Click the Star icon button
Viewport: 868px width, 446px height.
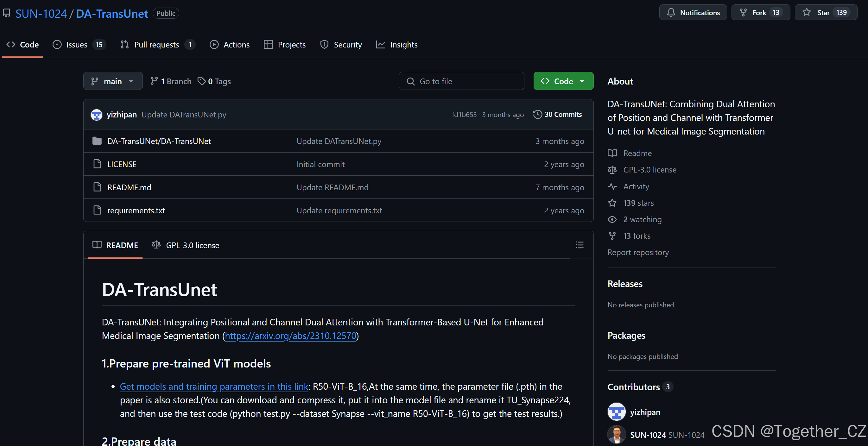pyautogui.click(x=806, y=12)
